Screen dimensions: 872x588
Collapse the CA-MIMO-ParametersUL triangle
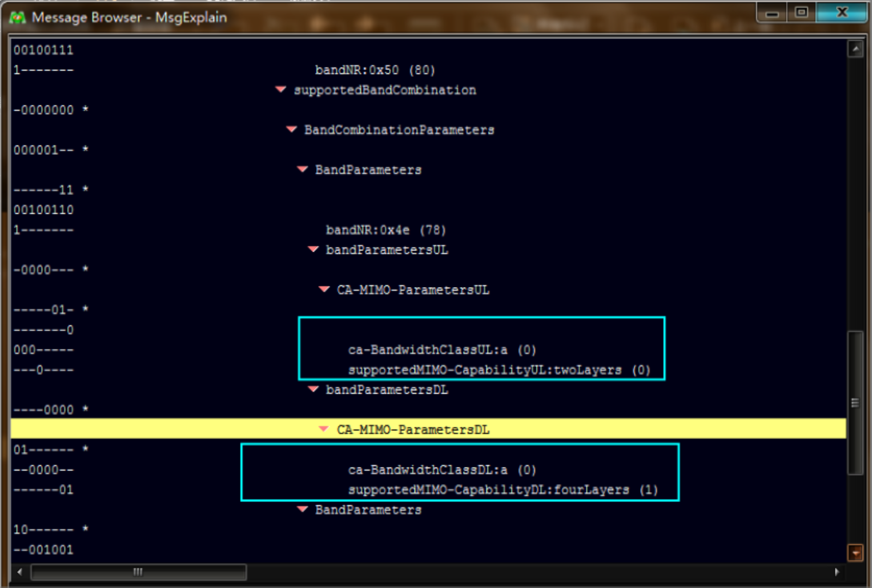pyautogui.click(x=324, y=289)
